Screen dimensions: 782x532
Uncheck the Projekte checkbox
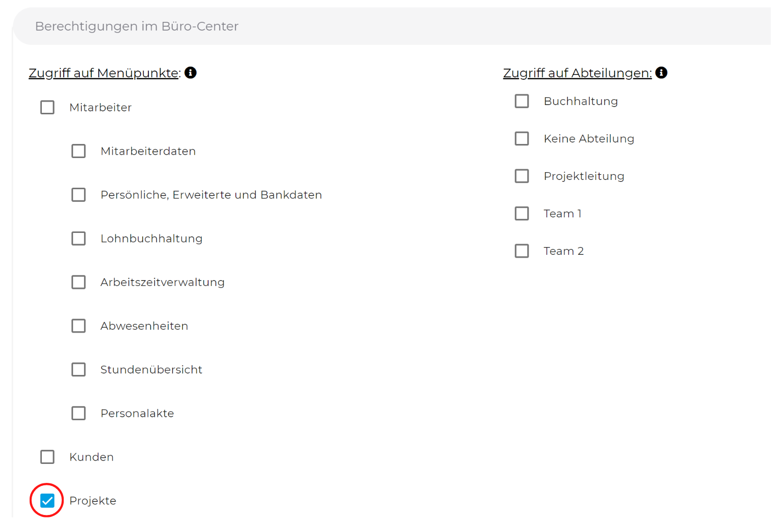click(x=47, y=500)
